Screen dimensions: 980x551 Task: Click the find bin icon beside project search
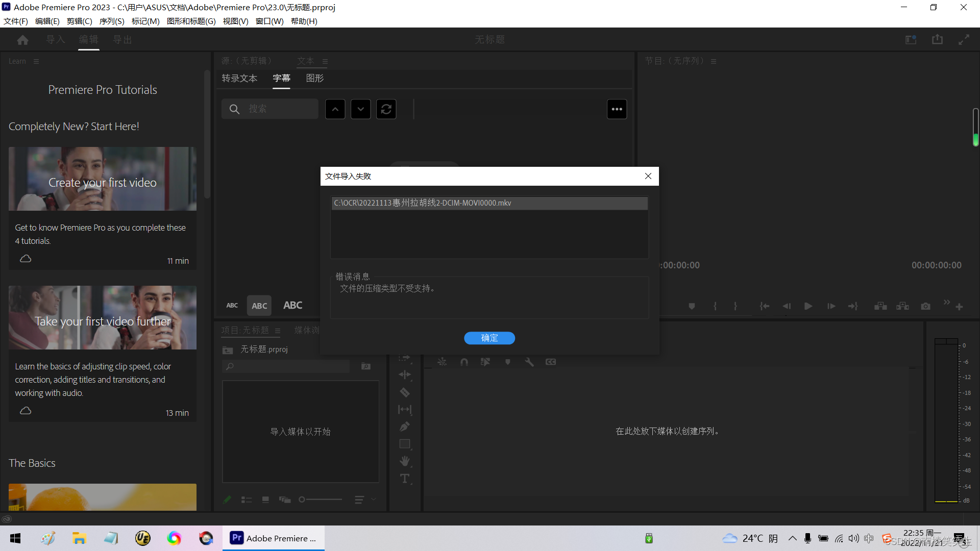366,366
